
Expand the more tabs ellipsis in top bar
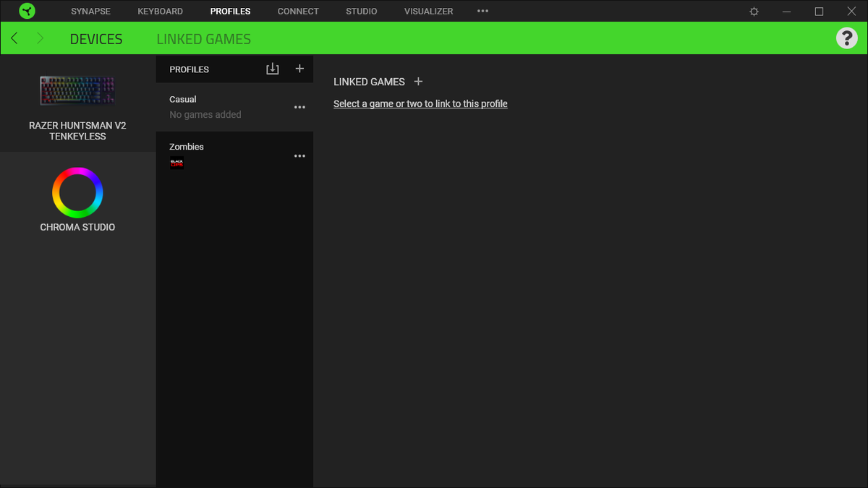(x=483, y=11)
